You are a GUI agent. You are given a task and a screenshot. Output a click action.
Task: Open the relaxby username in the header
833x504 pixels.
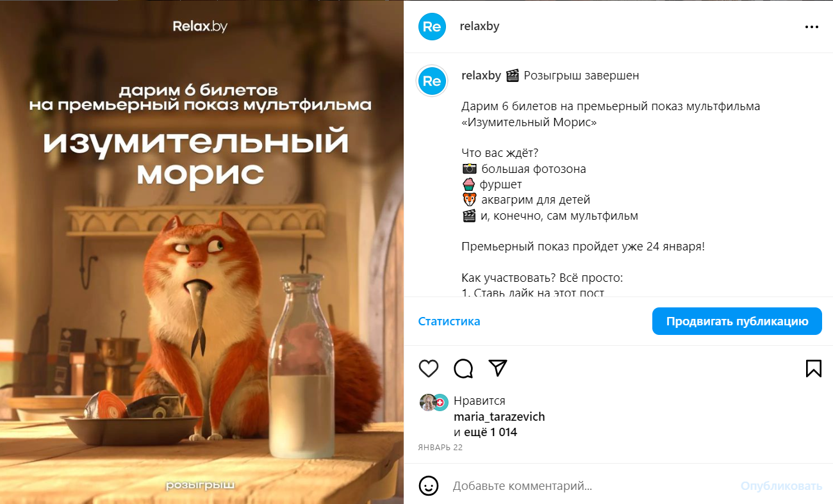479,26
